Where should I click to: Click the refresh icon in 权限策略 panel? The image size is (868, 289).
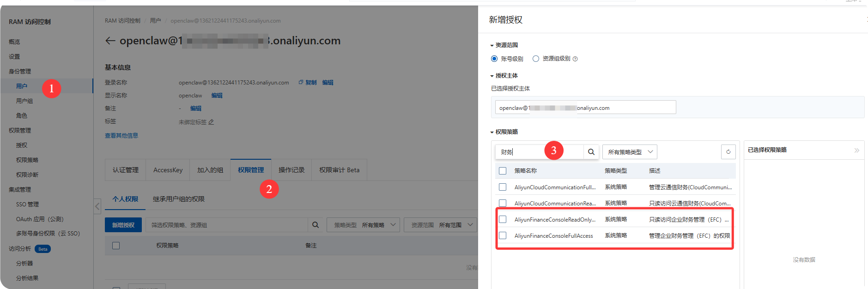[x=728, y=152]
